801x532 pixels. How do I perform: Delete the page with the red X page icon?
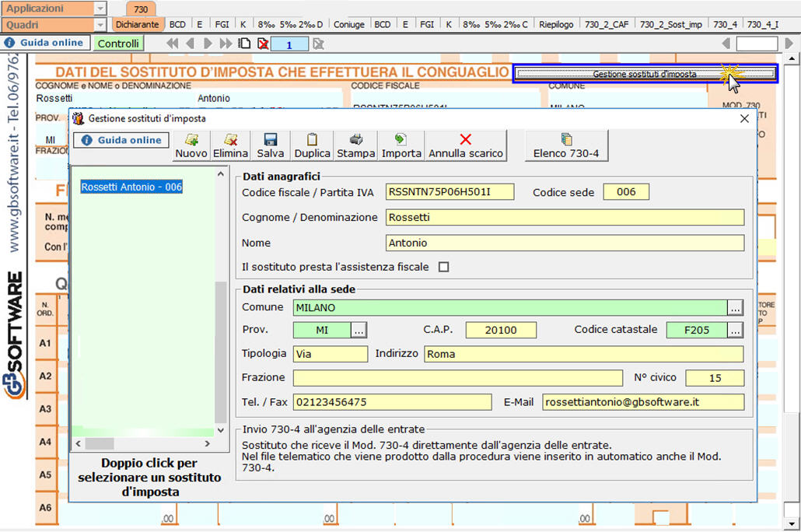point(263,44)
